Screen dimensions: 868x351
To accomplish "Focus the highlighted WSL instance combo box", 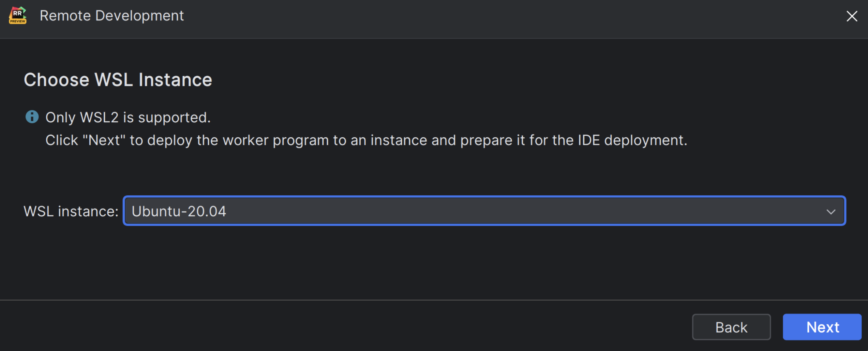I will point(484,211).
